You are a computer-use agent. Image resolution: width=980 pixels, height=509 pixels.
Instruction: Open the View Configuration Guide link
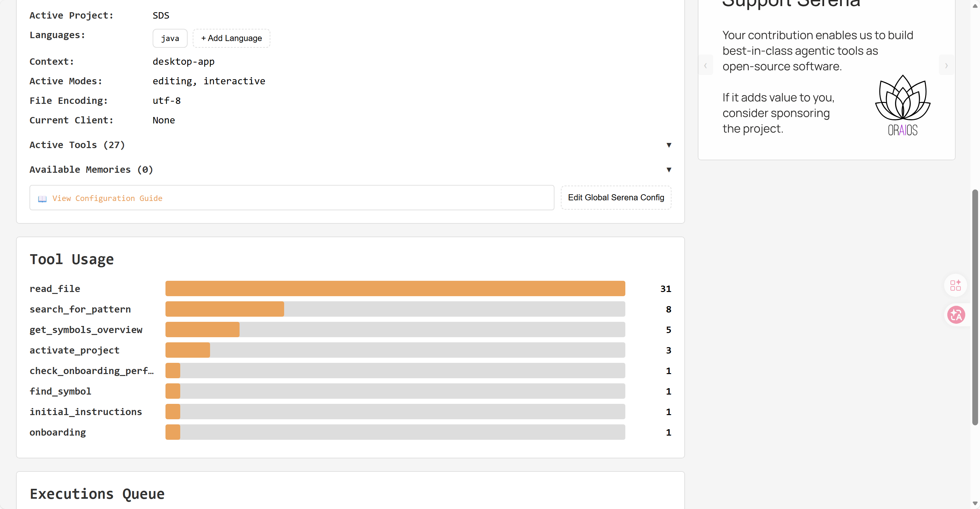click(107, 198)
